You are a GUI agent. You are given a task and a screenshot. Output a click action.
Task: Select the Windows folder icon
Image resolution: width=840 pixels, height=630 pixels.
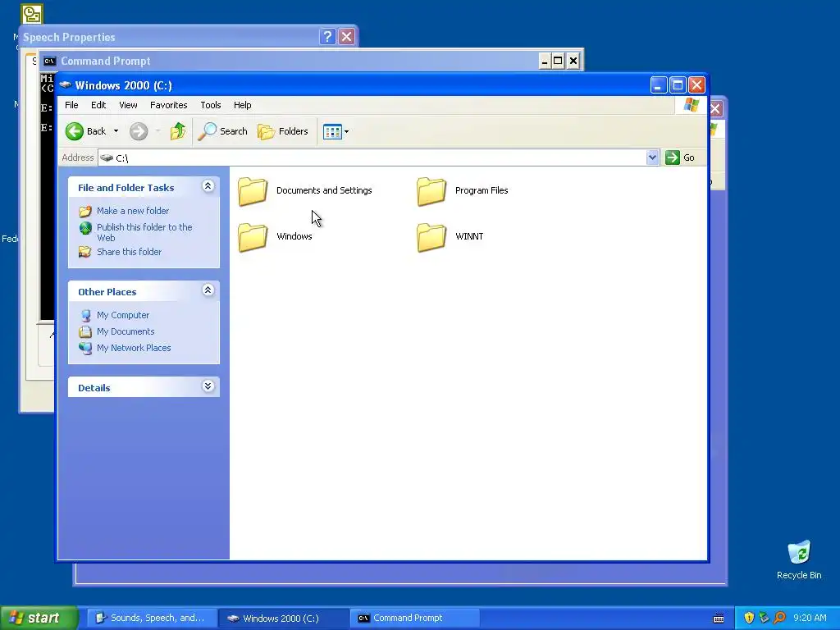(x=253, y=237)
